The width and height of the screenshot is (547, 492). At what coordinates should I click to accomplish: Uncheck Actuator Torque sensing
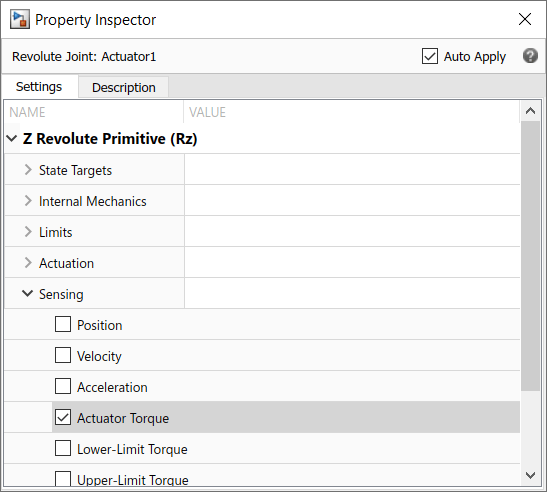coord(63,417)
